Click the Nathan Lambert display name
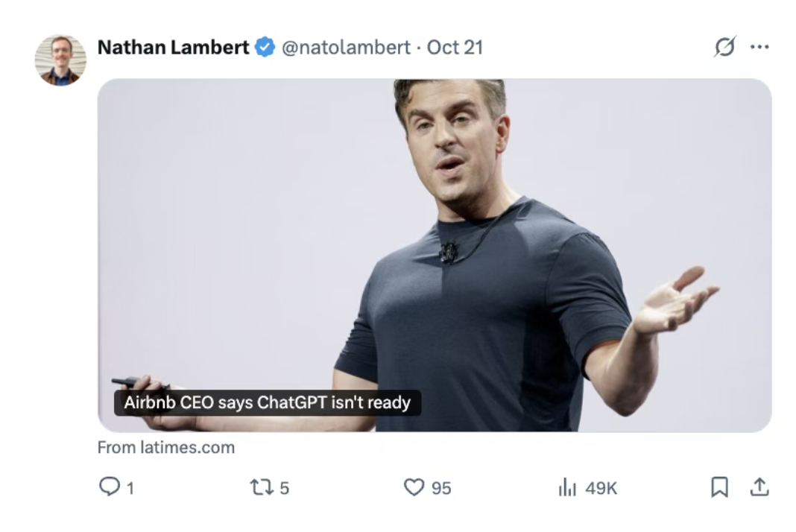This screenshot has height=532, width=796. pyautogui.click(x=173, y=48)
